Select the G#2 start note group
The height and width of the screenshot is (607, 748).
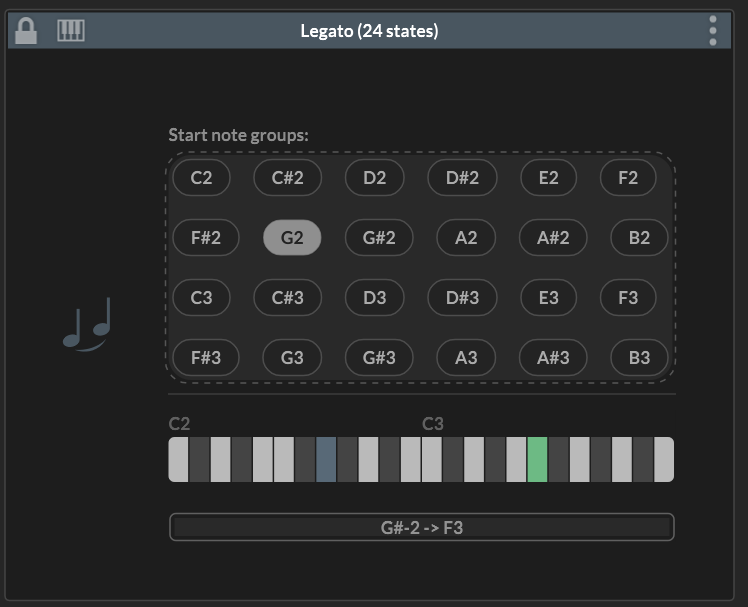click(379, 238)
